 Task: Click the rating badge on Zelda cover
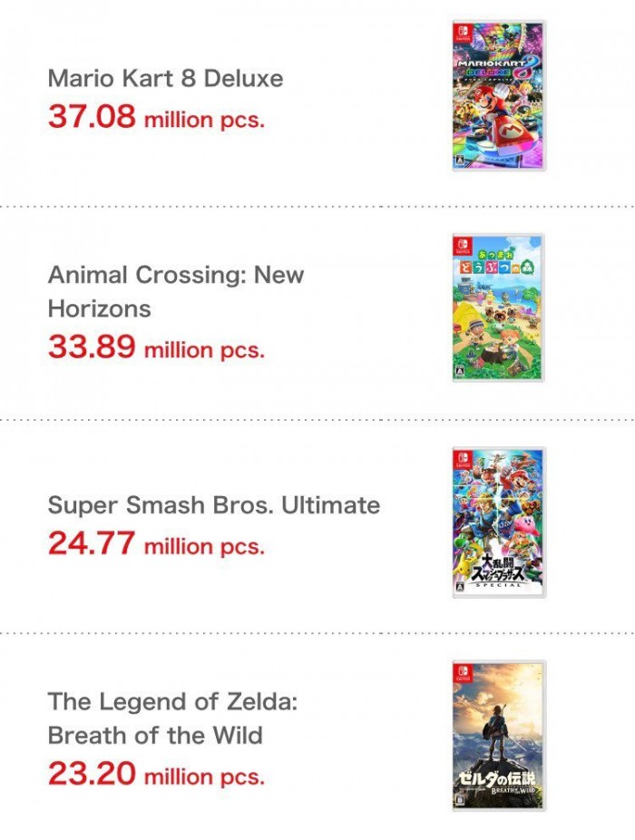pos(459,801)
